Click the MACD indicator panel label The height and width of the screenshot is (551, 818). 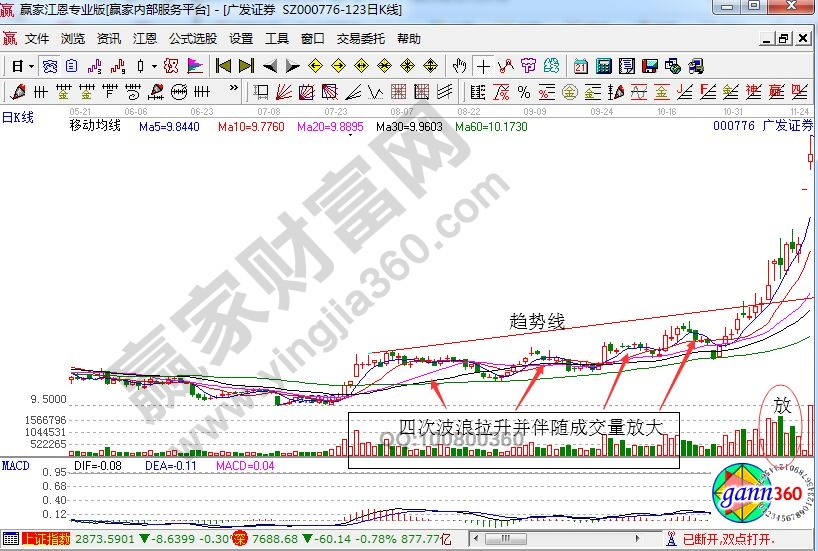[x=17, y=466]
